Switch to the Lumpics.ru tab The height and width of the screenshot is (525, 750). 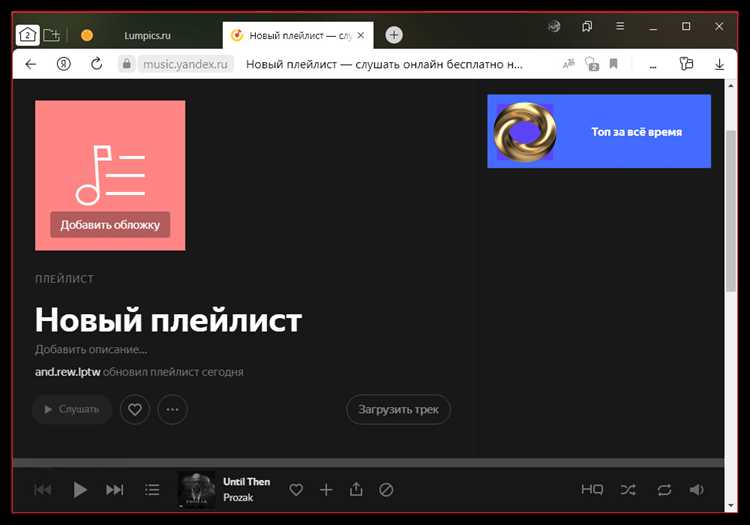tap(147, 35)
